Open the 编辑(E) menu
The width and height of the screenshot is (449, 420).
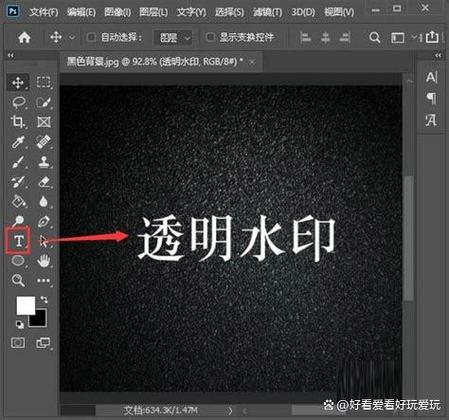tap(81, 12)
